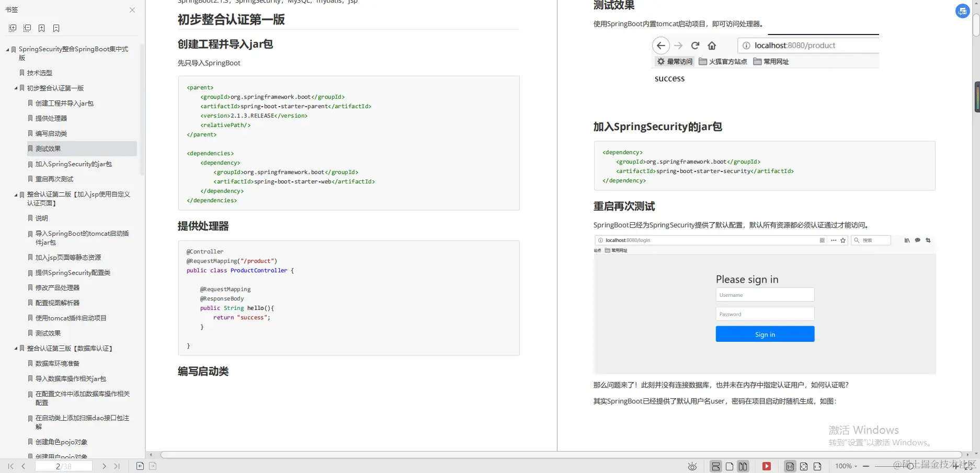Click Sign in on the login screenshot

pos(765,333)
